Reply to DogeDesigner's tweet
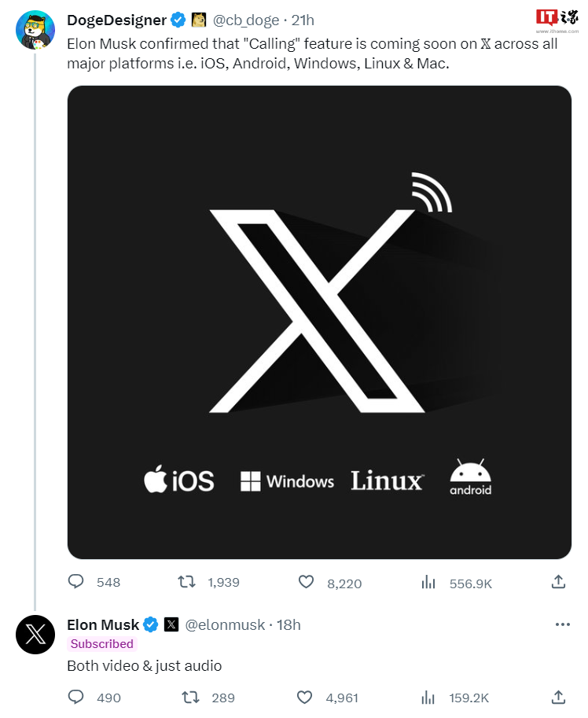Viewport: 588px width, 718px height. point(76,582)
